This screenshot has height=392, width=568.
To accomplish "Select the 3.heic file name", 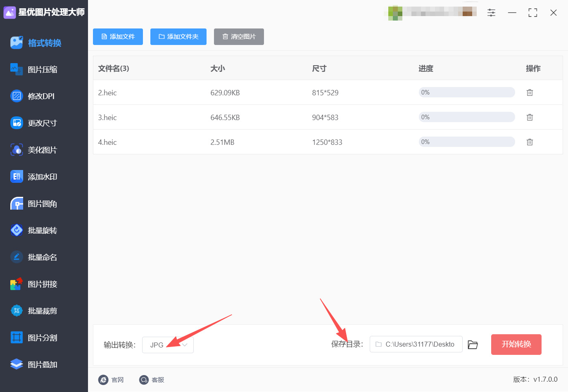I will click(x=107, y=118).
